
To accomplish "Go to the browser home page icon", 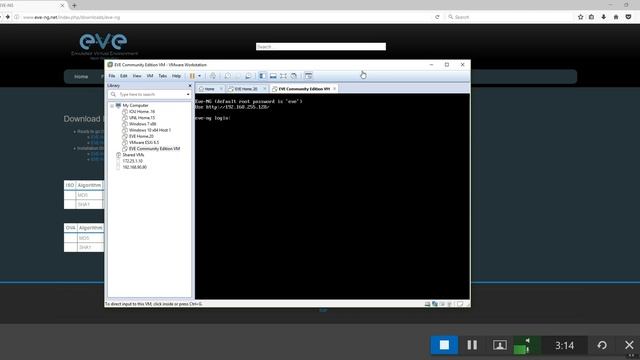I will click(x=616, y=17).
